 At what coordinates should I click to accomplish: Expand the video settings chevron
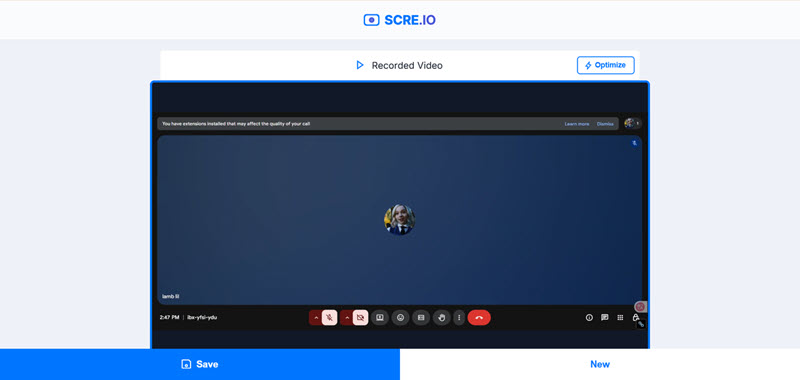347,318
